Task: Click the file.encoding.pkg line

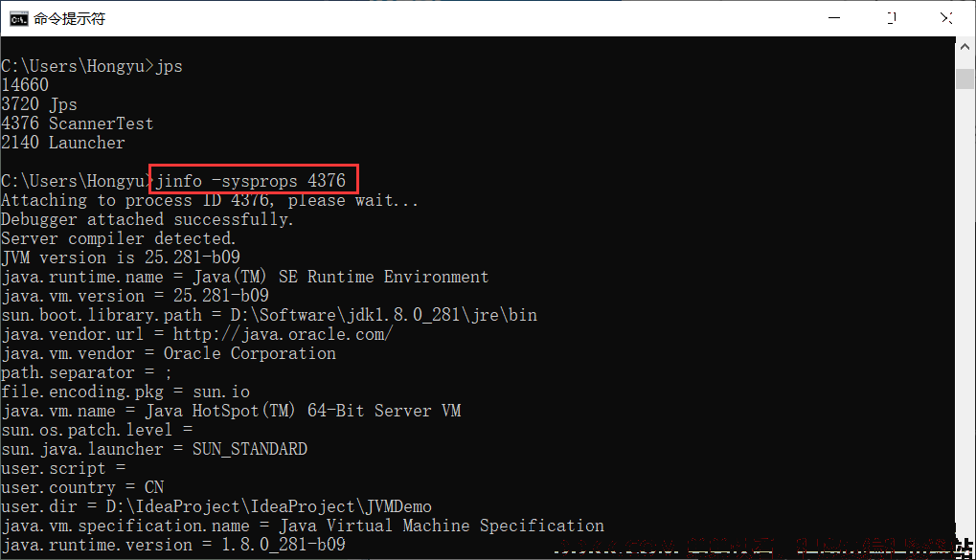Action: coord(125,392)
